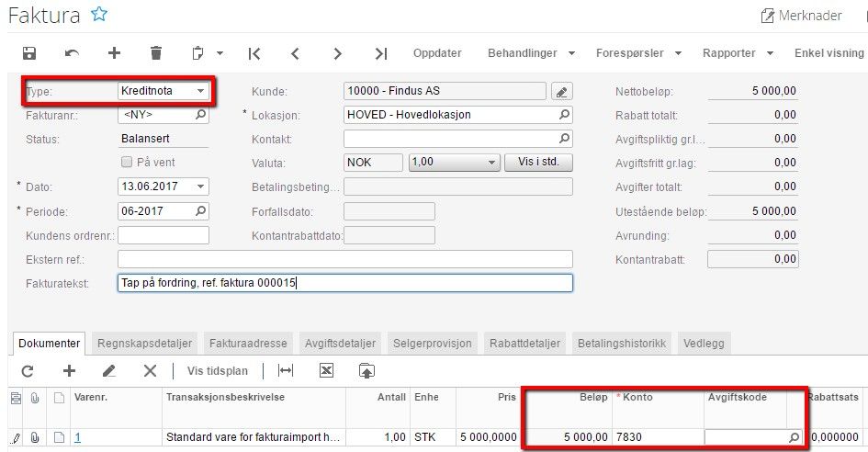Click Vis tidsplan button
868x452 pixels.
218,371
